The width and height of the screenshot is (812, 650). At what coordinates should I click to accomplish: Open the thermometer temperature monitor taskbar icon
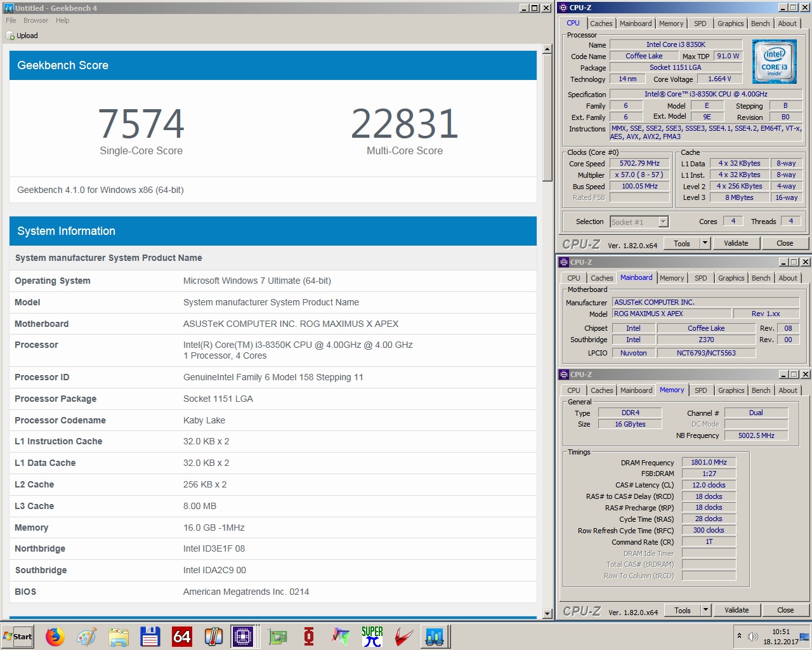click(x=214, y=636)
